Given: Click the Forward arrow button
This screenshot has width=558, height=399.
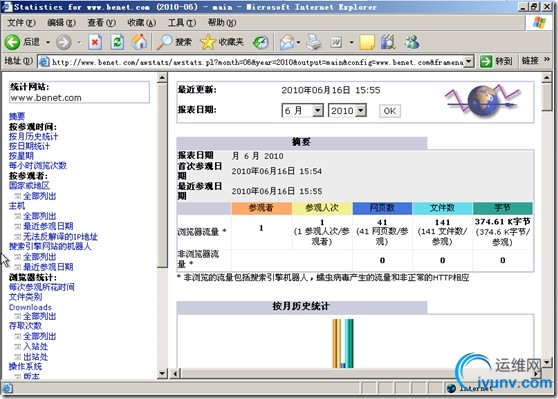Looking at the screenshot, I should [64, 42].
